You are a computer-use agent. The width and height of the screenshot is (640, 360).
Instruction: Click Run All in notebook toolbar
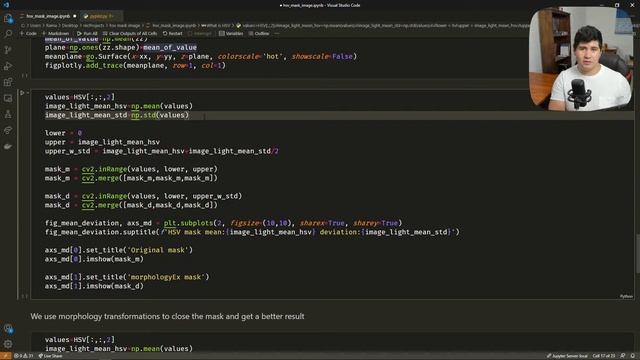[x=87, y=33]
